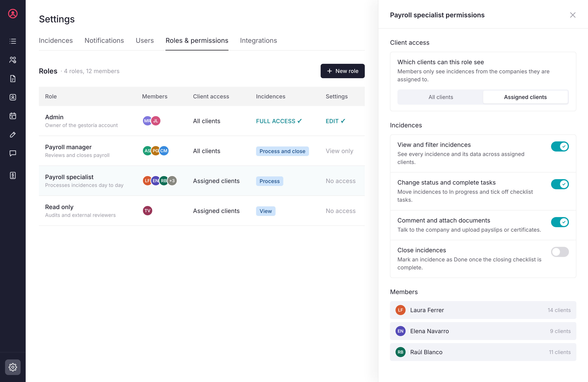Click the TV avatar in Read only row
Viewport: 588px width, 382px height.
[x=148, y=211]
